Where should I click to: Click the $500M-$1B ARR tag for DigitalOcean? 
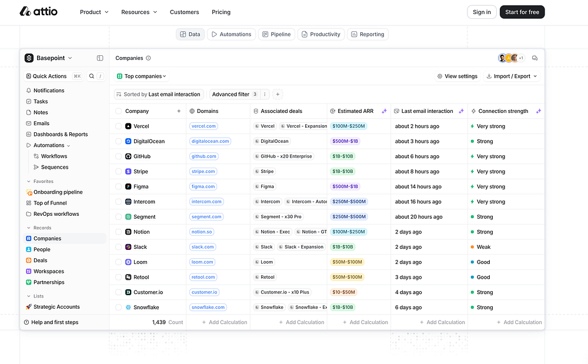pos(345,142)
